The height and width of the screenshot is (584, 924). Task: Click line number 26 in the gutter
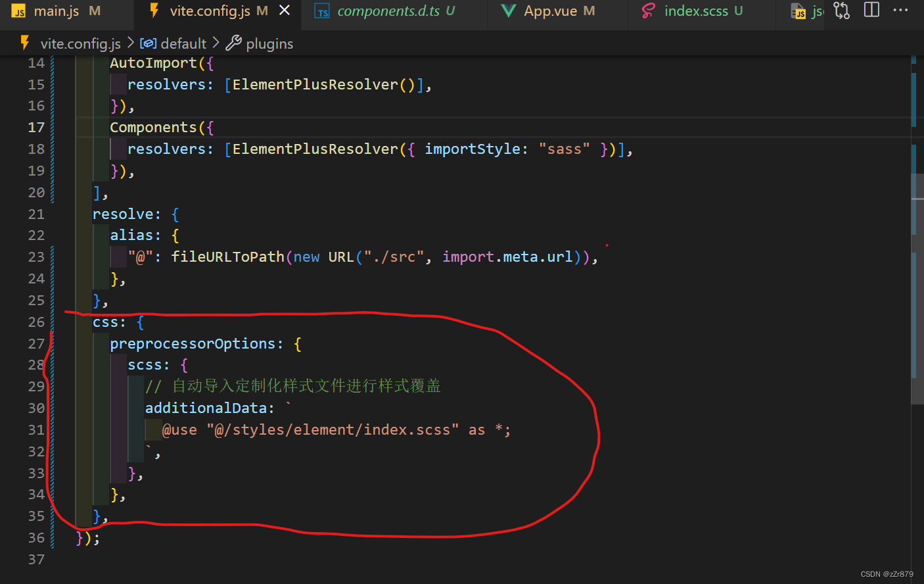(36, 322)
